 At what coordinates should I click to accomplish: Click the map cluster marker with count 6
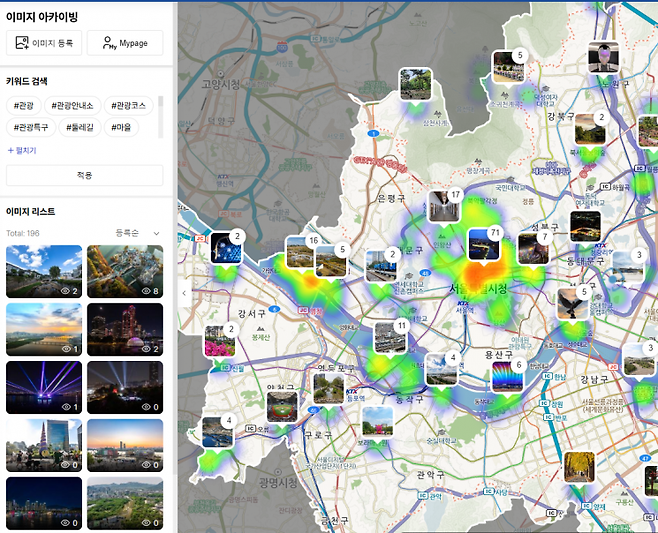(x=507, y=376)
